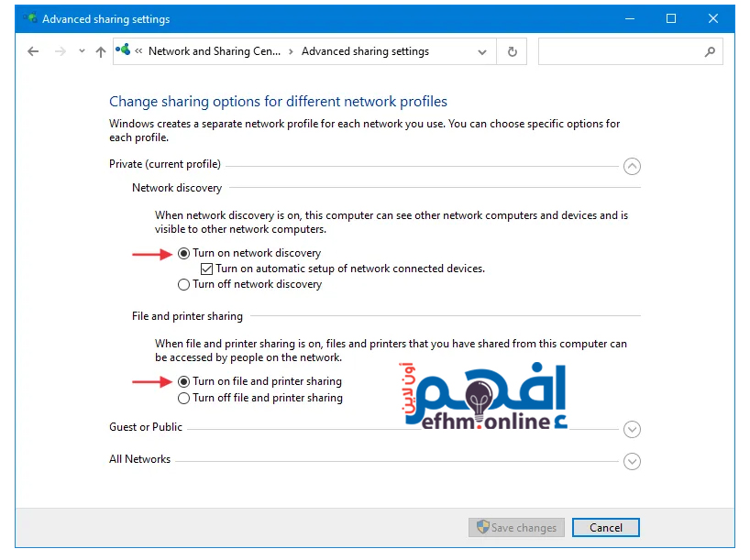Select Turn on file and printer sharing
This screenshot has width=750, height=560.
(183, 381)
